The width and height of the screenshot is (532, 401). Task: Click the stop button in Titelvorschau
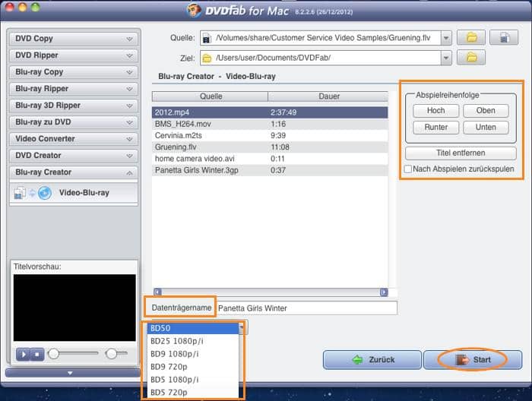(x=37, y=355)
